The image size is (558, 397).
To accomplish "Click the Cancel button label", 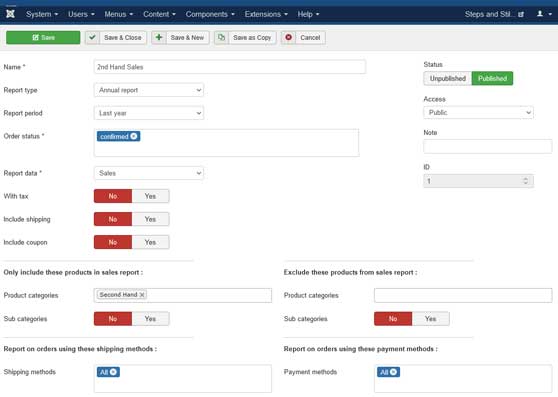I will (x=310, y=37).
